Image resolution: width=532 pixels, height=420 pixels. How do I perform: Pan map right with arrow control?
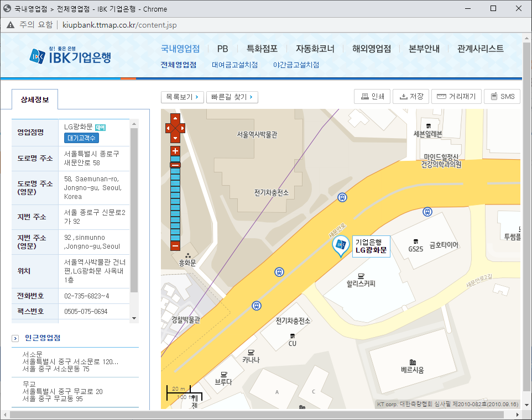pos(182,128)
